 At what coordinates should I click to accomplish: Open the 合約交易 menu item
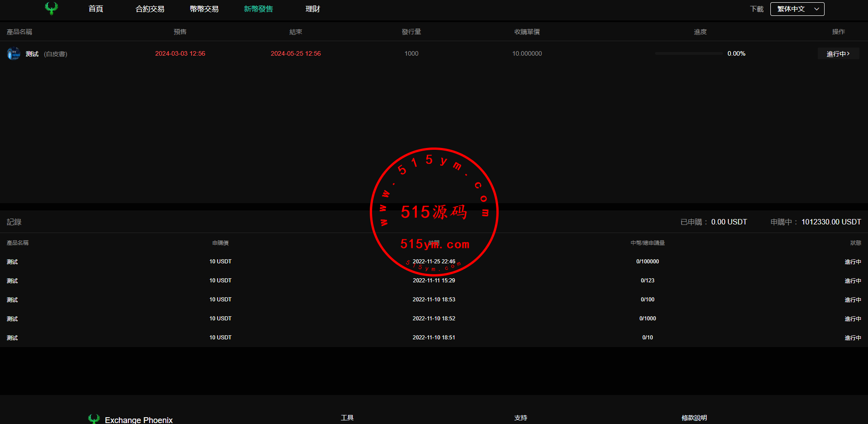150,9
